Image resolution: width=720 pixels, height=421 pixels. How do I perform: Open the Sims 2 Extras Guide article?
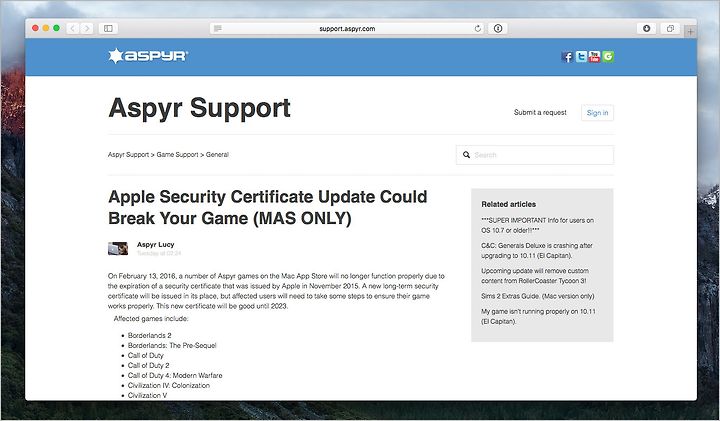click(x=537, y=296)
